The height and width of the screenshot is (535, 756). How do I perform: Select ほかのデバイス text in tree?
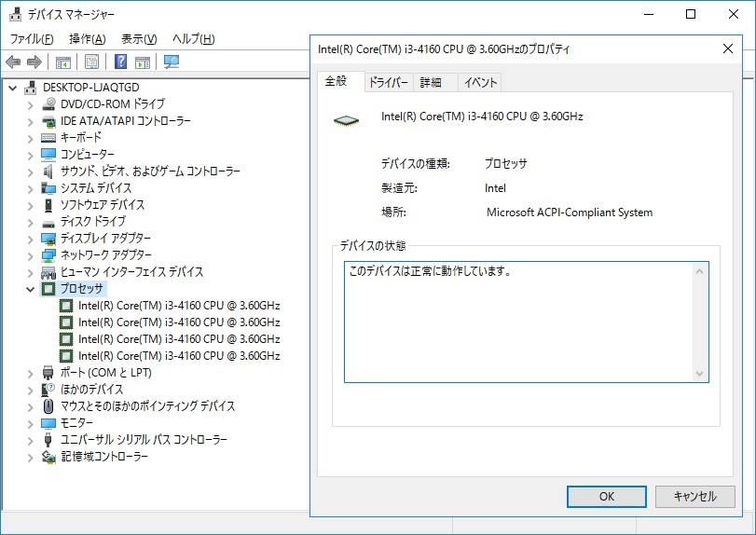click(91, 390)
